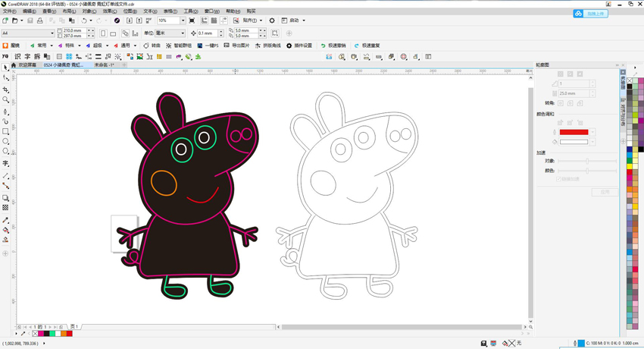Select the Artistic media tool
The image size is (644, 349).
pos(5,121)
